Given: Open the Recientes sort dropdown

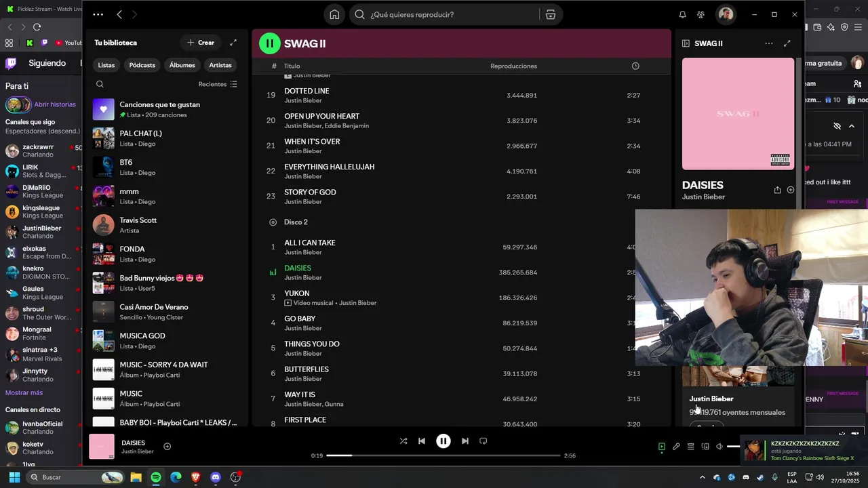Looking at the screenshot, I should (218, 84).
